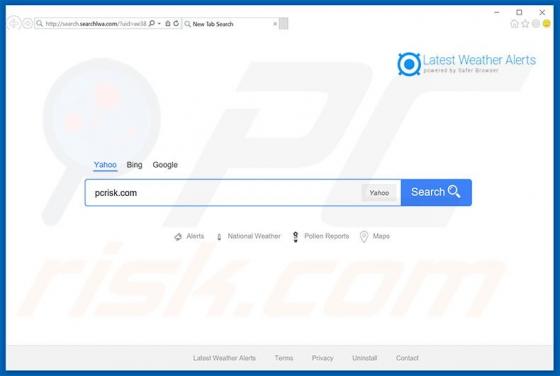
Task: Go to browser home icon
Action: click(514, 24)
